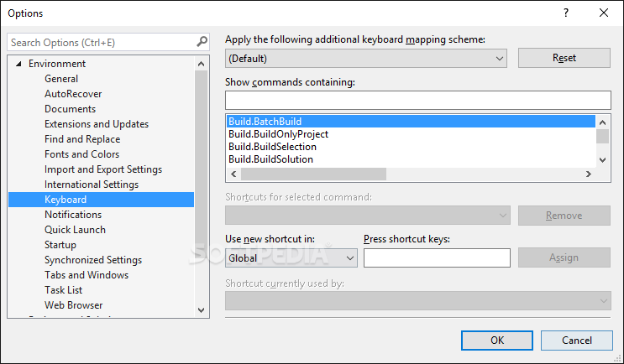Open the 'Use new shortcut in' dropdown
624x364 pixels.
[291, 258]
